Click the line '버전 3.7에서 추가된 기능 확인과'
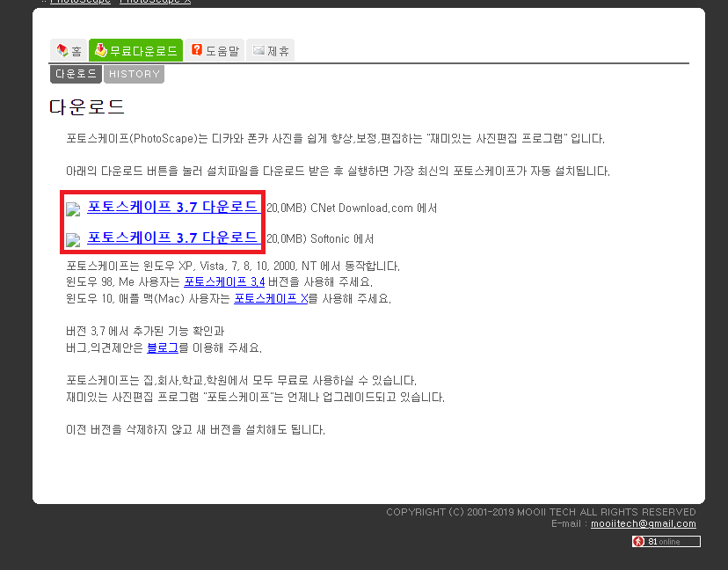The width and height of the screenshot is (728, 570). point(145,332)
